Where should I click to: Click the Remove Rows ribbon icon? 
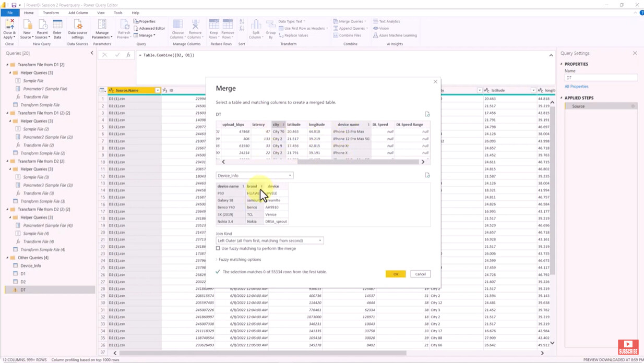point(228,25)
